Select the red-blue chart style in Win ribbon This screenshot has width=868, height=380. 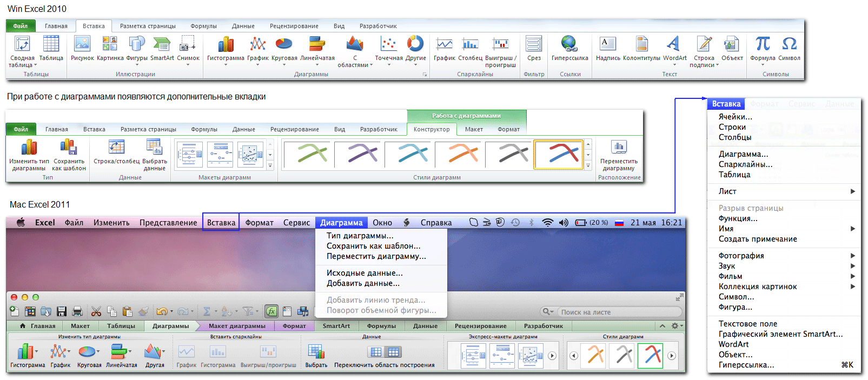(x=559, y=155)
